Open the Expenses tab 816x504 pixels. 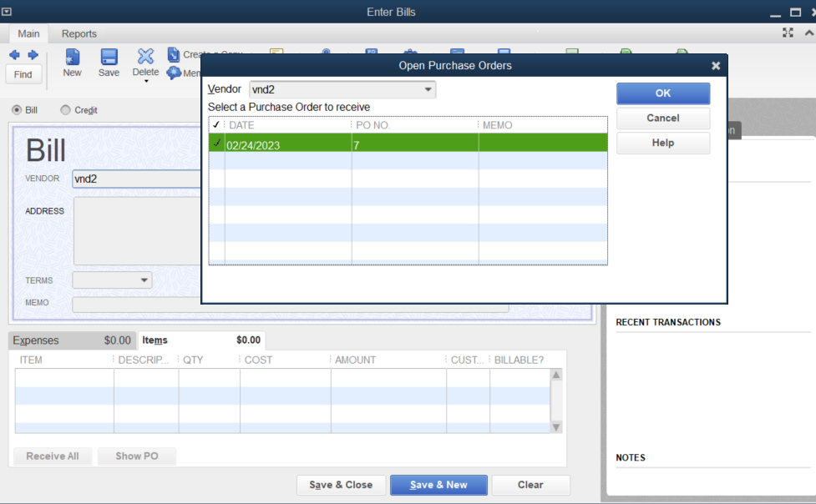72,340
